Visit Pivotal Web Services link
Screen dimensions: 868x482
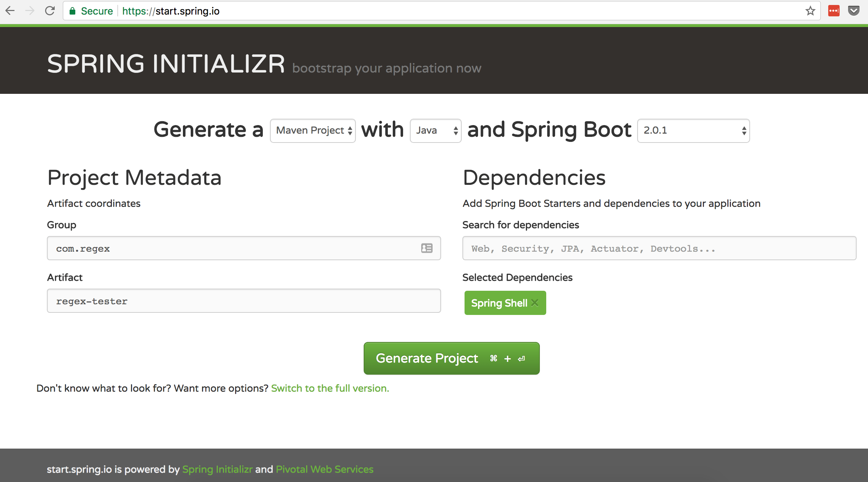(x=324, y=469)
